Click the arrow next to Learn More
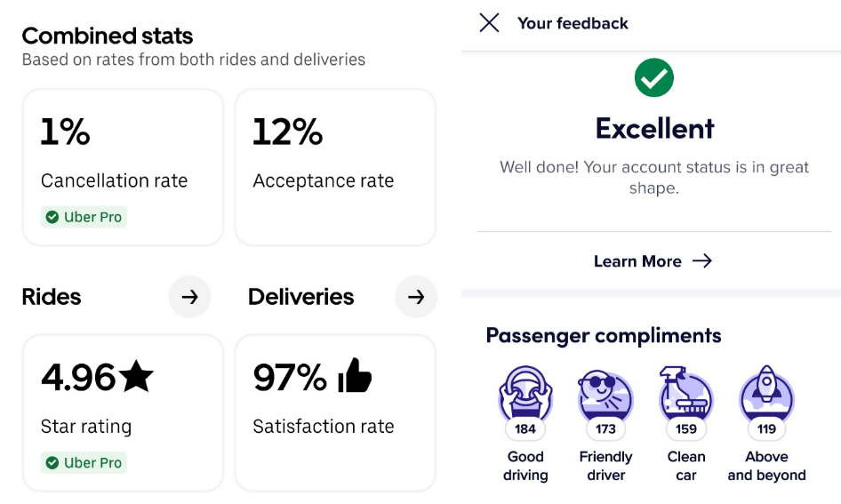 click(x=702, y=261)
